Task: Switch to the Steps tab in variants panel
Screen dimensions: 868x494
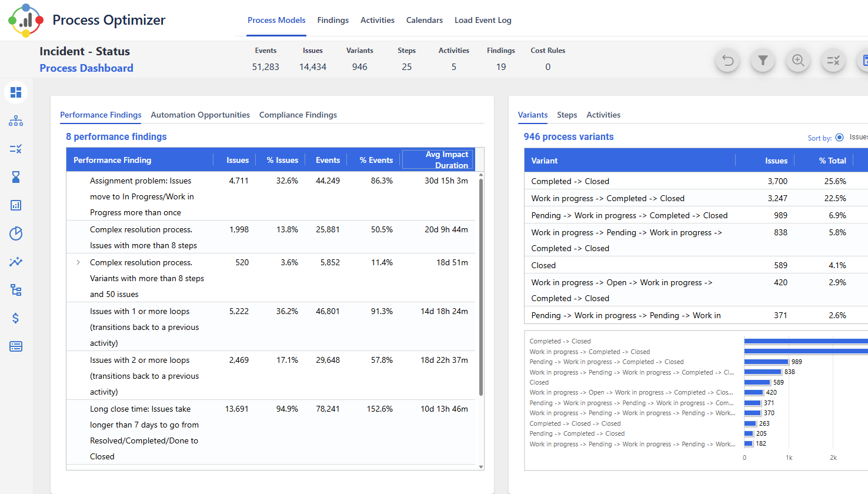Action: pos(567,115)
